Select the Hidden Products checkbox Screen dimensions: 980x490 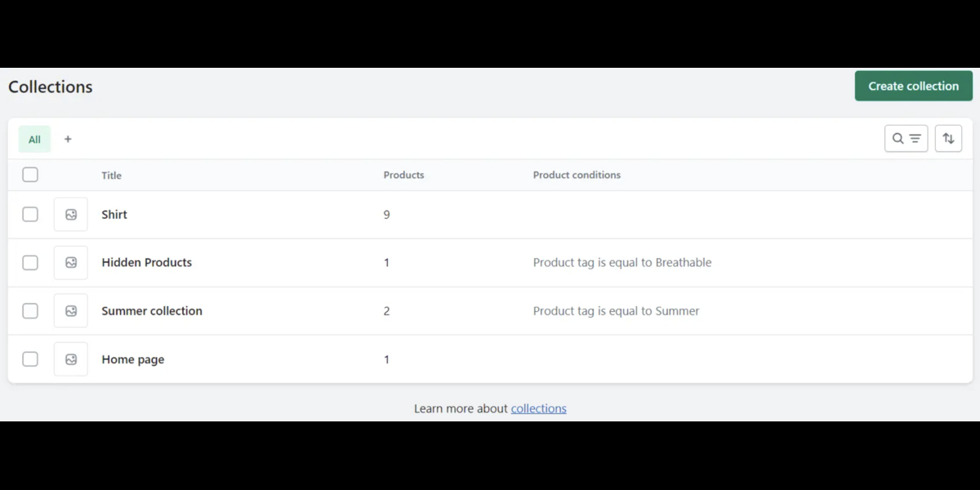click(30, 263)
